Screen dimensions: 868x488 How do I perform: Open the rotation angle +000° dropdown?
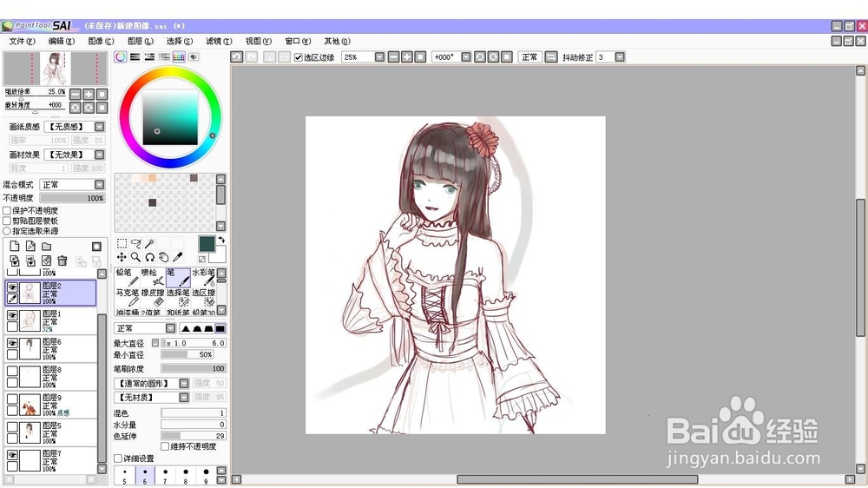point(466,57)
